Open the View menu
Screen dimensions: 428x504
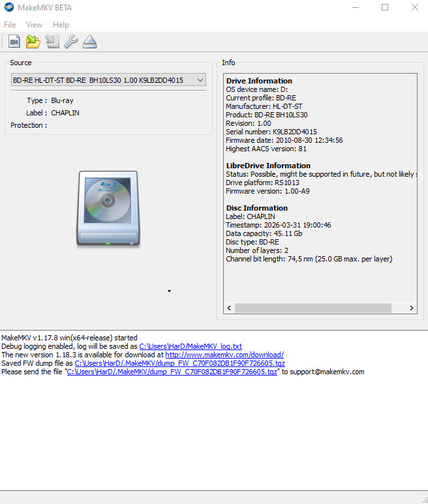click(34, 25)
